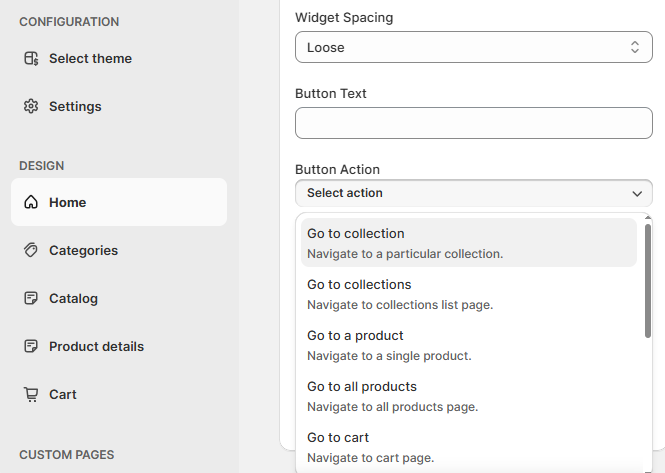Click the Widget Spacing label
The height and width of the screenshot is (473, 665).
click(x=344, y=18)
